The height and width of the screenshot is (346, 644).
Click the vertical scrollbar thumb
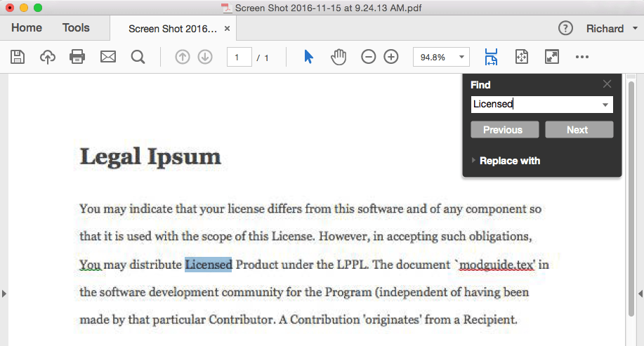pos(631,199)
